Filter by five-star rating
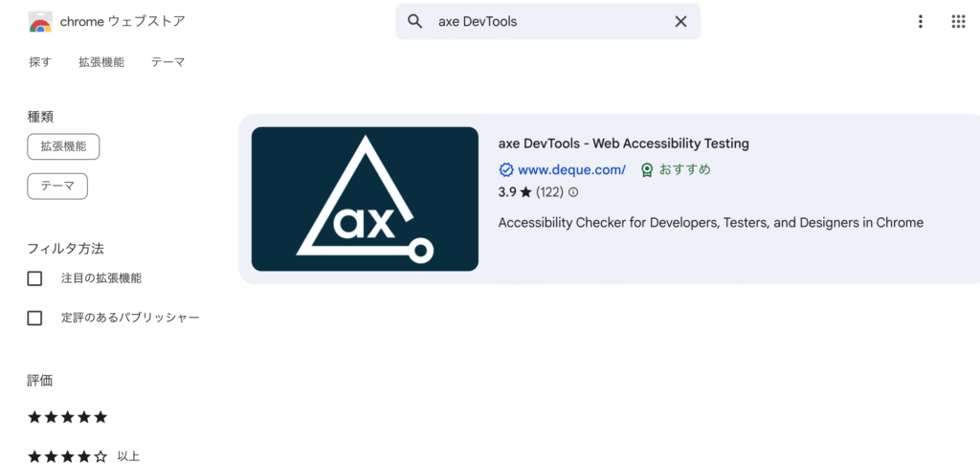The image size is (980, 464). [68, 417]
